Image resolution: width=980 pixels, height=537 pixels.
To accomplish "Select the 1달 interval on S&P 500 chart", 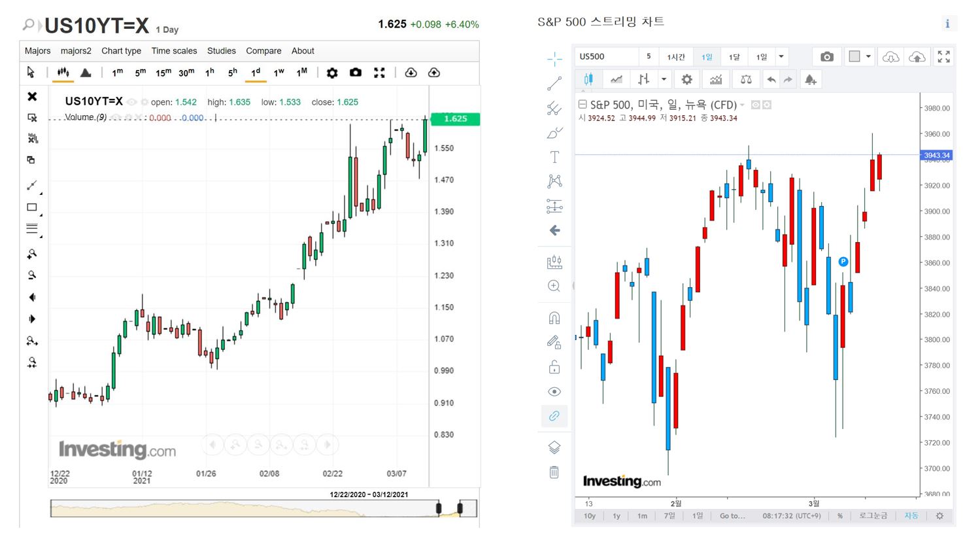I will [x=734, y=57].
